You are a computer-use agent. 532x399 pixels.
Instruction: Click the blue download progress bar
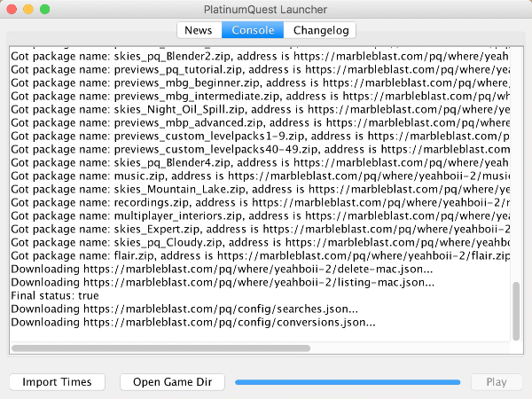pyautogui.click(x=347, y=382)
